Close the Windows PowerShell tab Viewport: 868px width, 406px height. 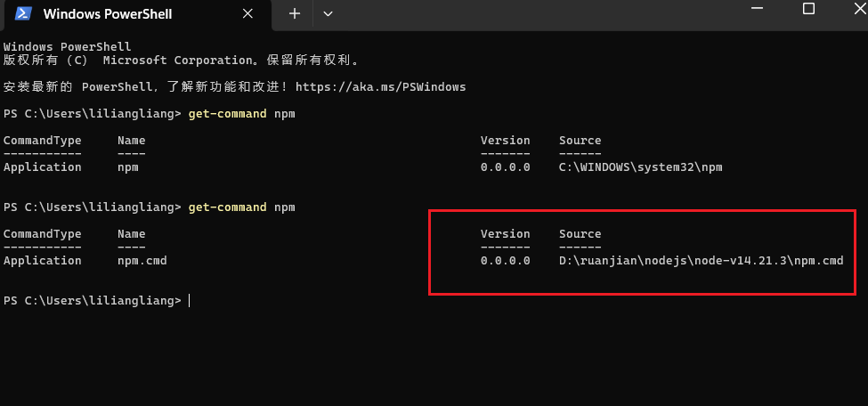point(247,14)
